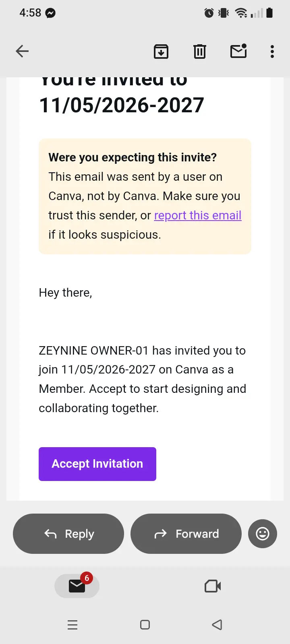
Task: Tap the Wi-Fi status icon
Action: (241, 13)
